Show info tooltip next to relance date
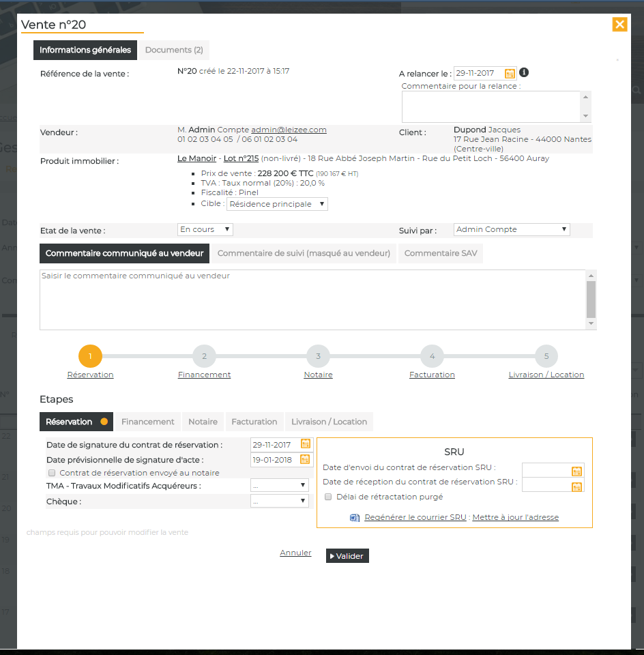The width and height of the screenshot is (644, 655). [x=524, y=73]
